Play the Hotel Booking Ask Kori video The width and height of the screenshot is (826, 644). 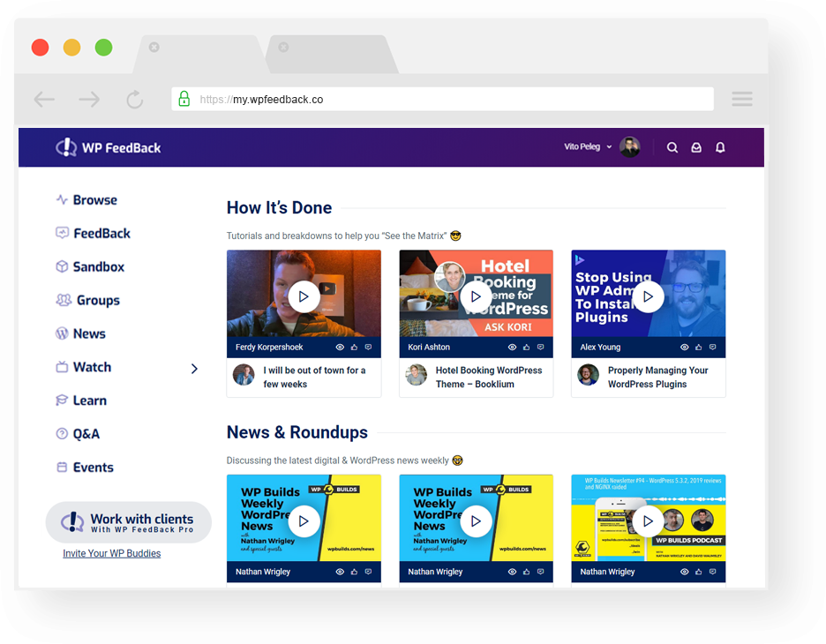point(476,296)
